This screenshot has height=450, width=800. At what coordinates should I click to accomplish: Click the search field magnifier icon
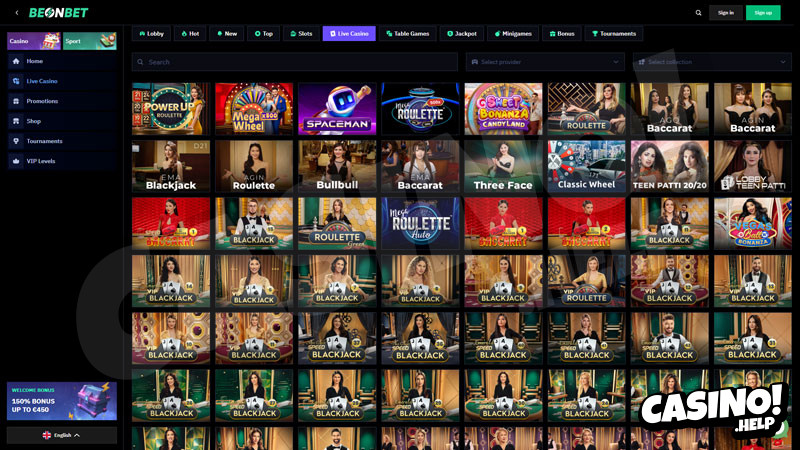(140, 62)
